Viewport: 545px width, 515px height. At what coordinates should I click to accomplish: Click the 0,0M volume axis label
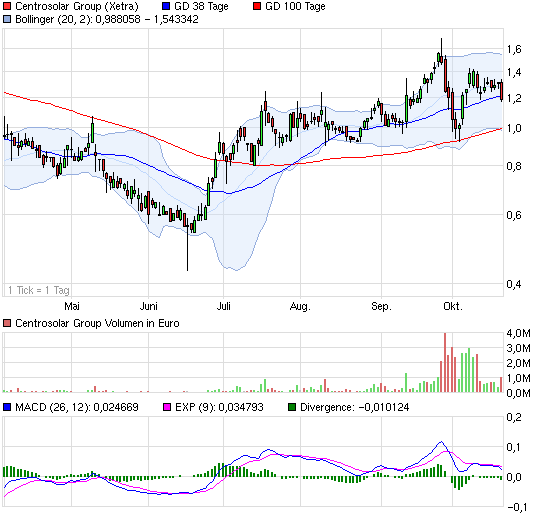click(x=519, y=393)
